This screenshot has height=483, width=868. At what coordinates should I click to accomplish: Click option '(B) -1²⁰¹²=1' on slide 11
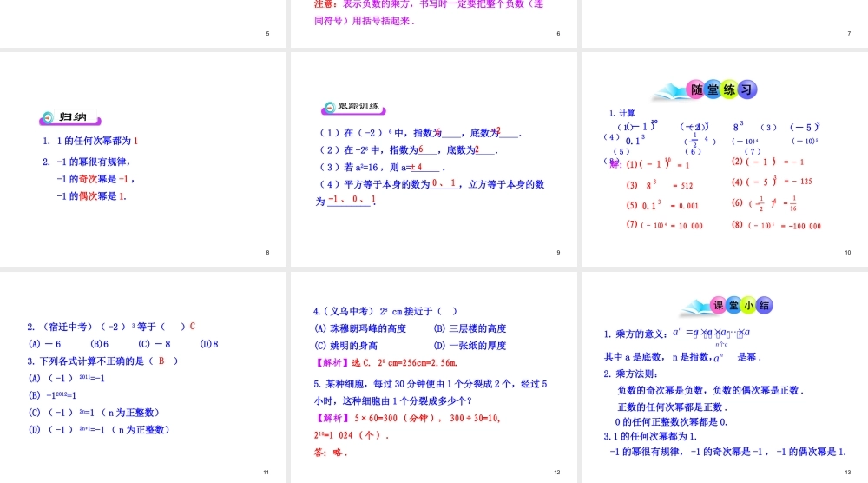pyautogui.click(x=53, y=395)
